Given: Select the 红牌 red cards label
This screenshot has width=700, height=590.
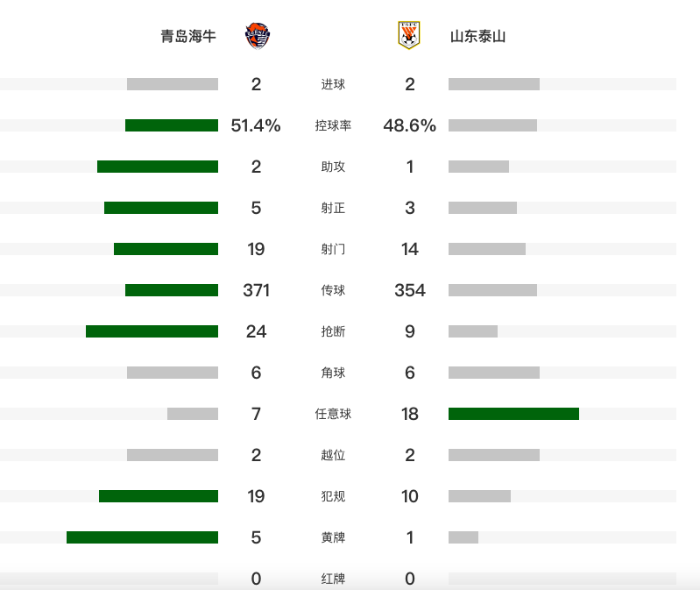Looking at the screenshot, I should [333, 579].
